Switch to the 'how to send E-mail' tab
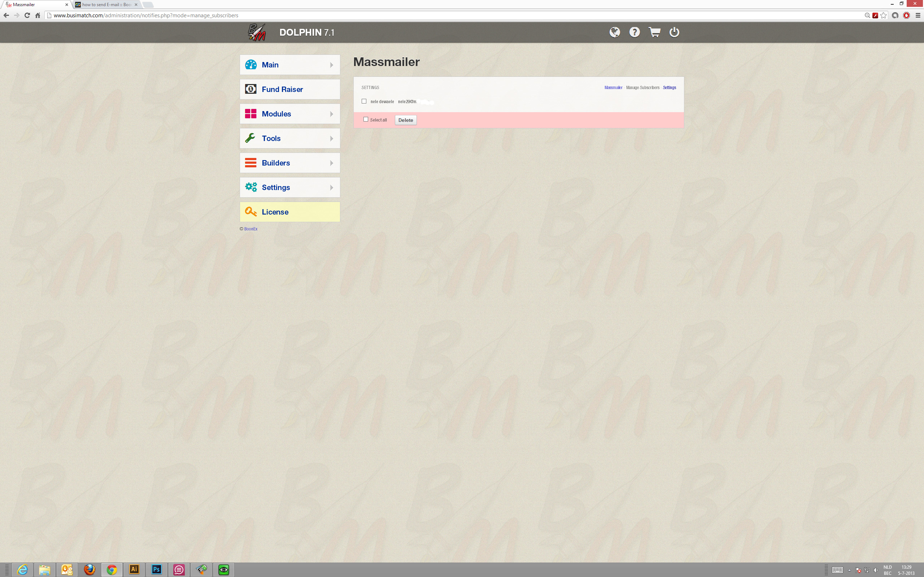 pyautogui.click(x=106, y=5)
